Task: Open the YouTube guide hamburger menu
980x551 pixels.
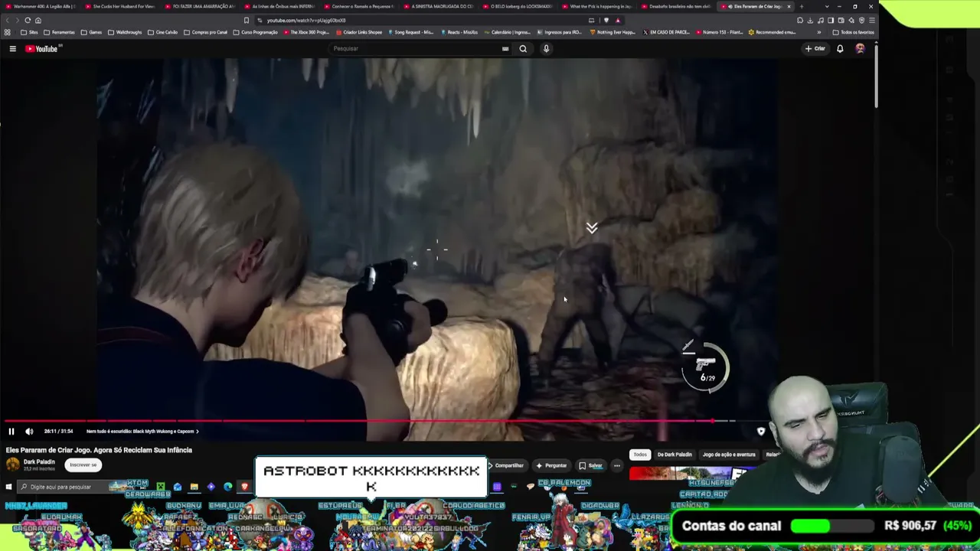Action: pyautogui.click(x=12, y=49)
